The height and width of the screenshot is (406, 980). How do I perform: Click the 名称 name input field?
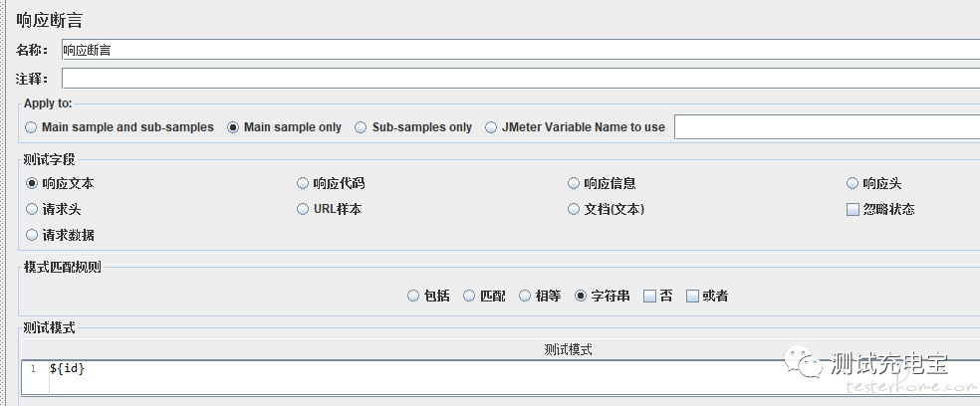521,50
